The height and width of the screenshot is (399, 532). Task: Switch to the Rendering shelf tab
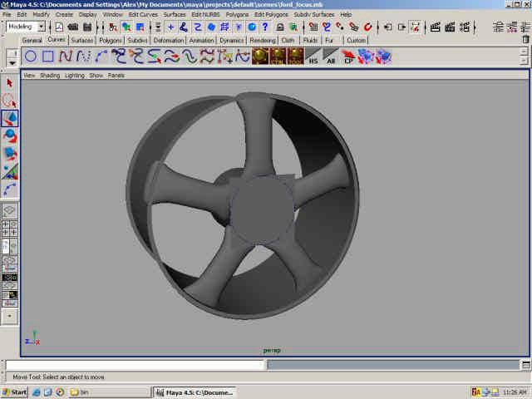263,40
